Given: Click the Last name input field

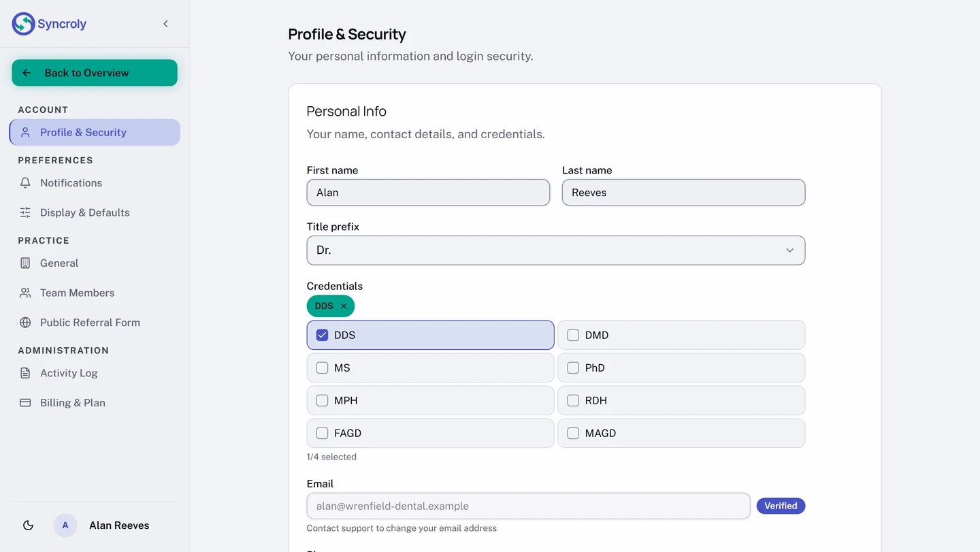Looking at the screenshot, I should click(683, 193).
